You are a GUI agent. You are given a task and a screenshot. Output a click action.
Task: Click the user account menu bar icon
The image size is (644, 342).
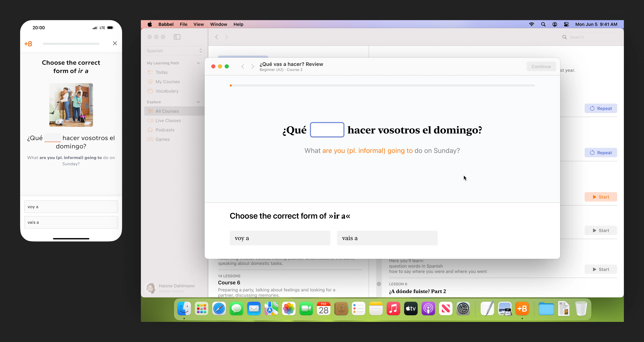[x=555, y=24]
